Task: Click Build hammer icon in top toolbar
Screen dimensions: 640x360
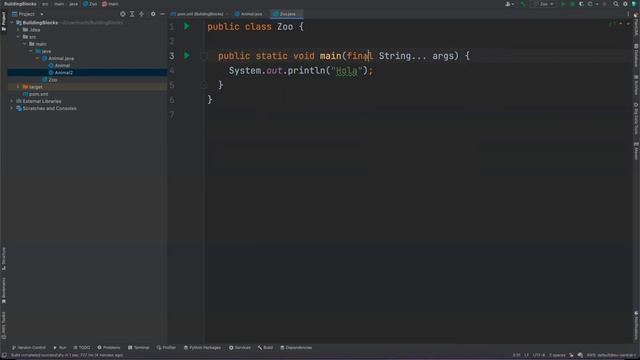Action: pyautogui.click(x=522, y=4)
